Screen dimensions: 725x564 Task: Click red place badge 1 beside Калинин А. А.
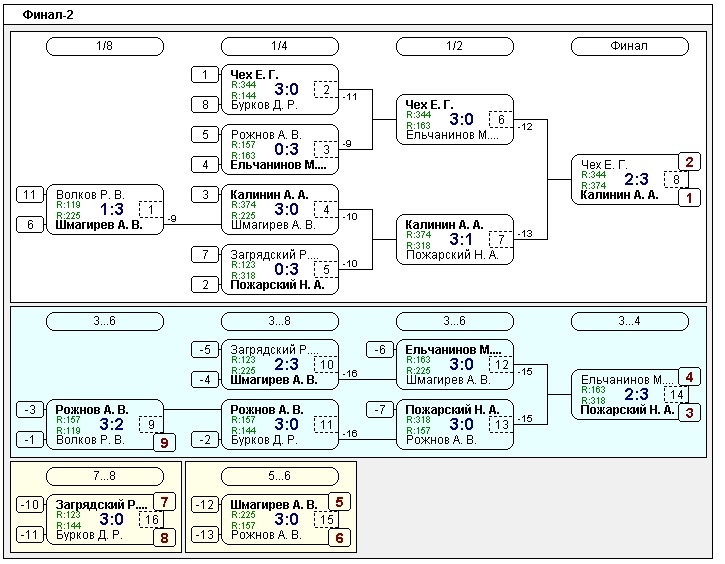tap(689, 198)
